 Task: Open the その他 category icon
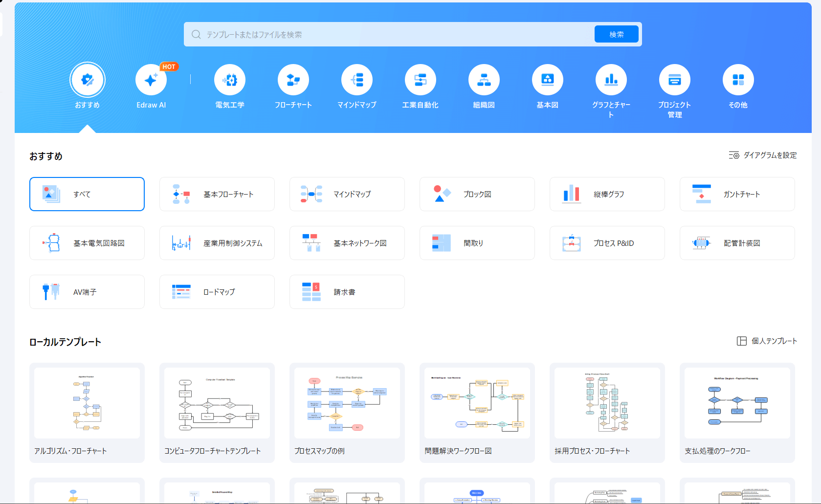738,80
